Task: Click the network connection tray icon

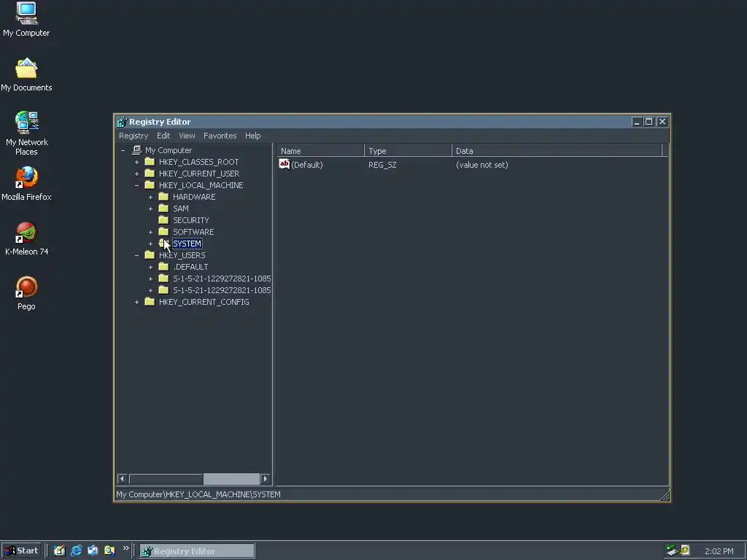Action: point(672,551)
